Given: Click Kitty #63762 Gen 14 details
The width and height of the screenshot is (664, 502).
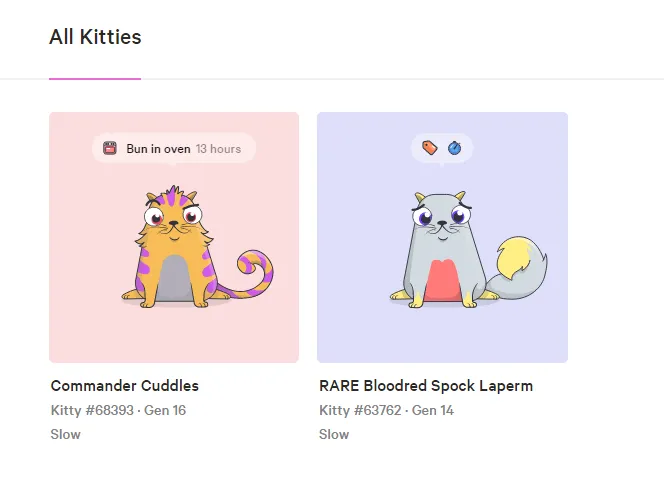Looking at the screenshot, I should click(386, 410).
